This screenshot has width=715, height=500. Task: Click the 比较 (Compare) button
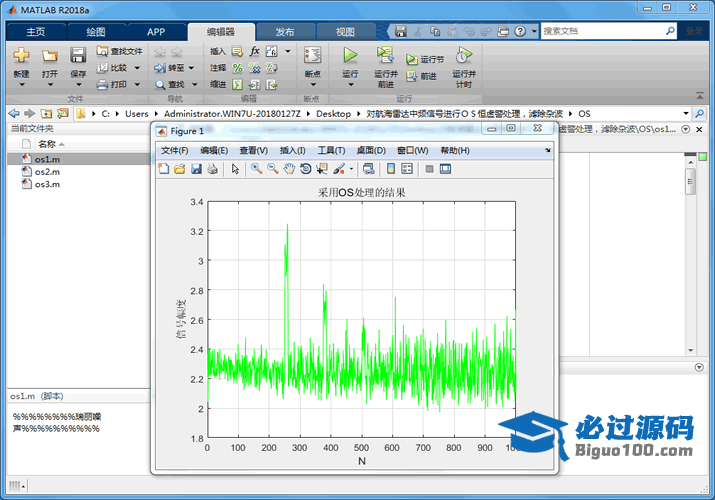112,68
